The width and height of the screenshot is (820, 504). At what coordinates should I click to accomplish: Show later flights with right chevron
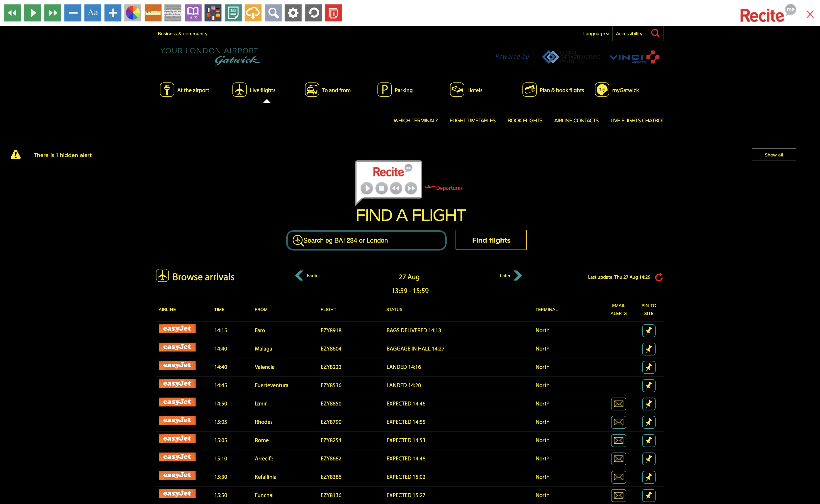tap(517, 276)
